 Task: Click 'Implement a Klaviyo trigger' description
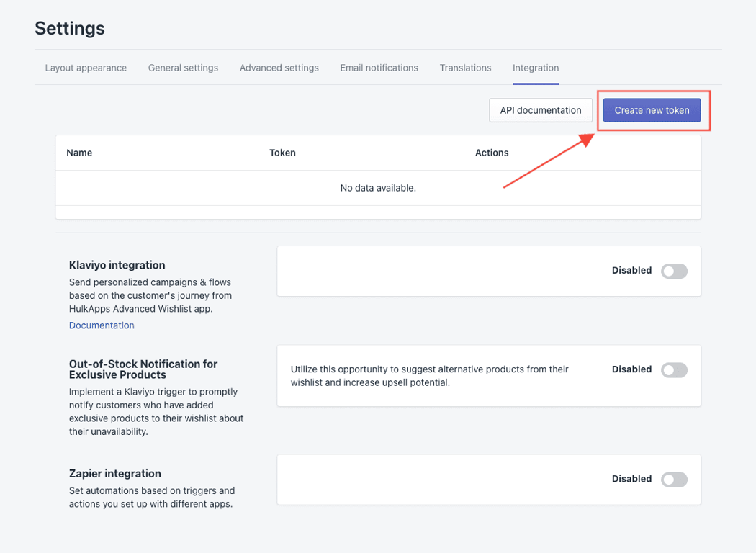click(x=156, y=412)
